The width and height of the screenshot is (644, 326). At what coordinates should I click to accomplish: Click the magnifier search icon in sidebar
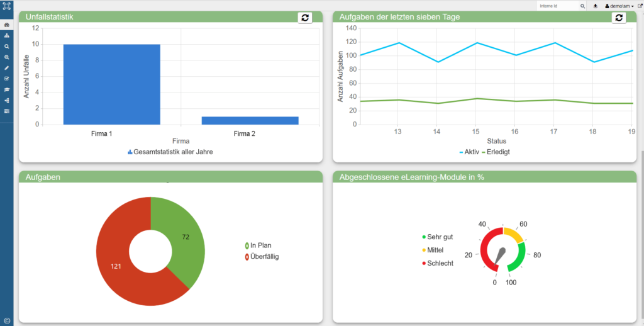point(6,47)
